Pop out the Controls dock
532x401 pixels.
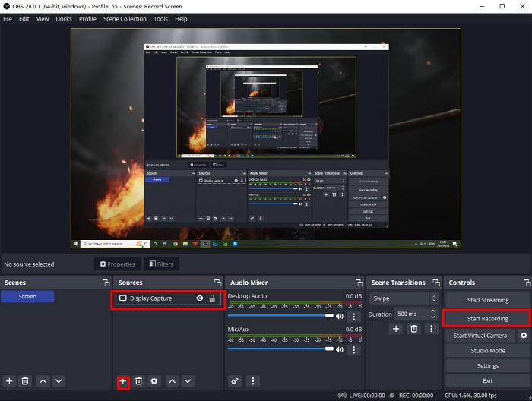[527, 283]
